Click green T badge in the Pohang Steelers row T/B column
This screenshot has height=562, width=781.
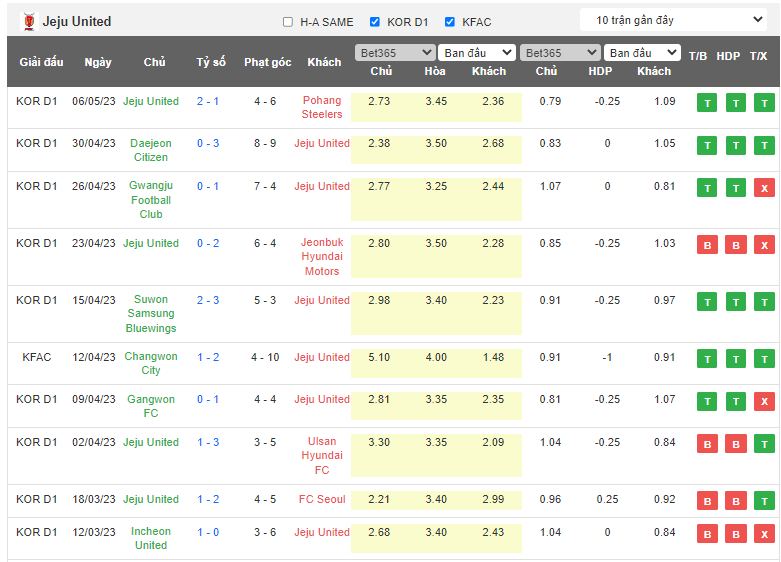tap(707, 102)
